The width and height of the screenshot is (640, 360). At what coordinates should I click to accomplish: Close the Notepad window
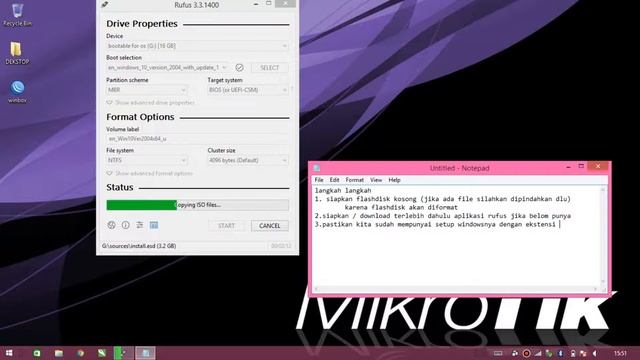tap(598, 167)
